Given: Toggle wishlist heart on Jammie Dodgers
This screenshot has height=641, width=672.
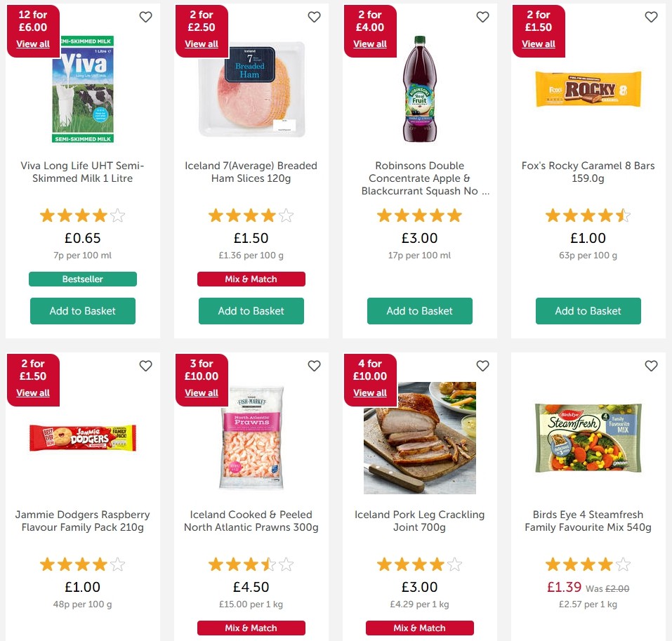Looking at the screenshot, I should pos(145,366).
